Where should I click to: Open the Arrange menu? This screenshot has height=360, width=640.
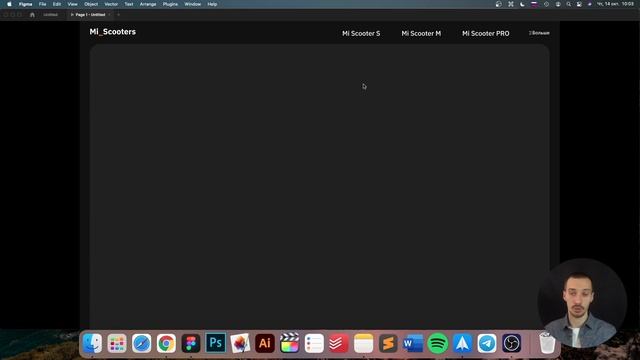(148, 4)
